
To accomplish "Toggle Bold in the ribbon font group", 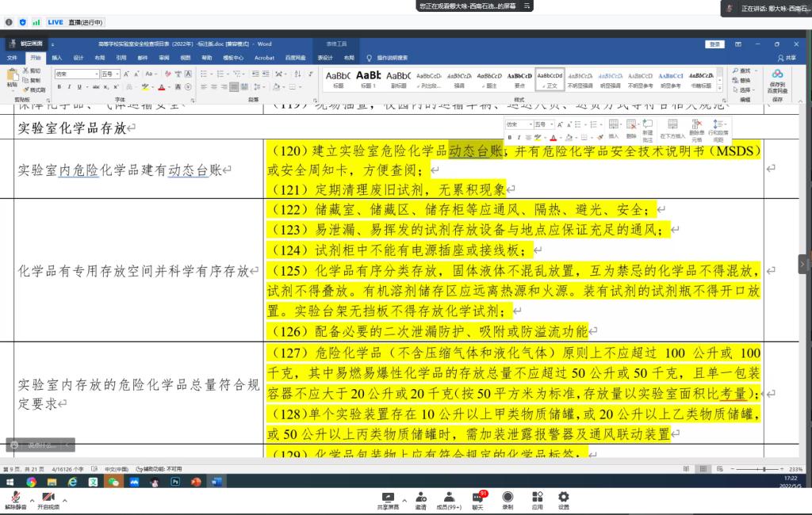I will tap(59, 86).
